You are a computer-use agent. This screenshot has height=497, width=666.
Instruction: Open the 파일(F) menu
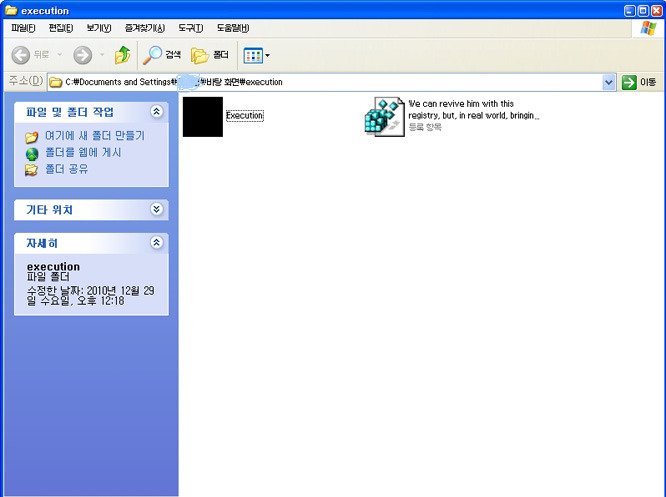(x=23, y=28)
